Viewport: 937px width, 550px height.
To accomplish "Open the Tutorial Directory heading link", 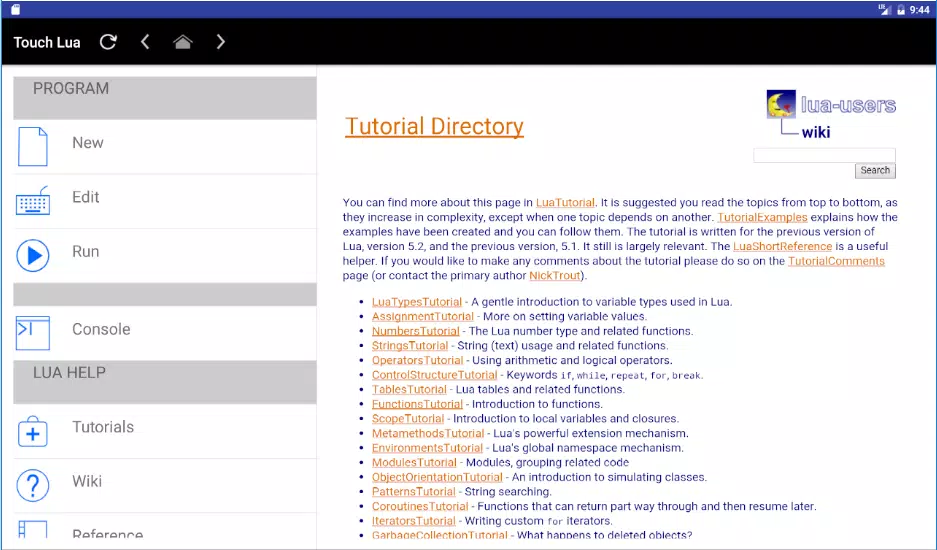I will [x=434, y=126].
